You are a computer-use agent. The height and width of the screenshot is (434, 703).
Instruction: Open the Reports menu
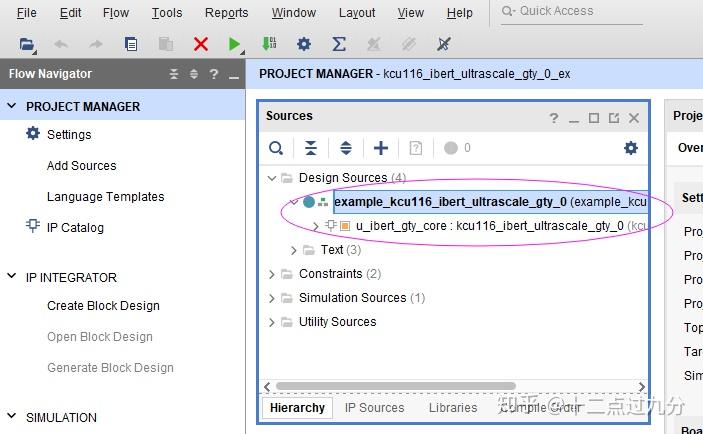tap(226, 13)
